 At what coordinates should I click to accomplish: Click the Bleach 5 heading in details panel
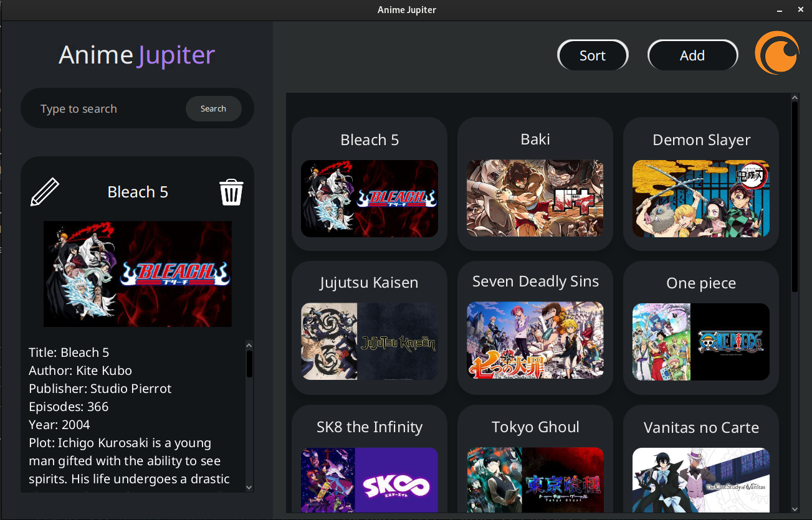click(x=138, y=192)
